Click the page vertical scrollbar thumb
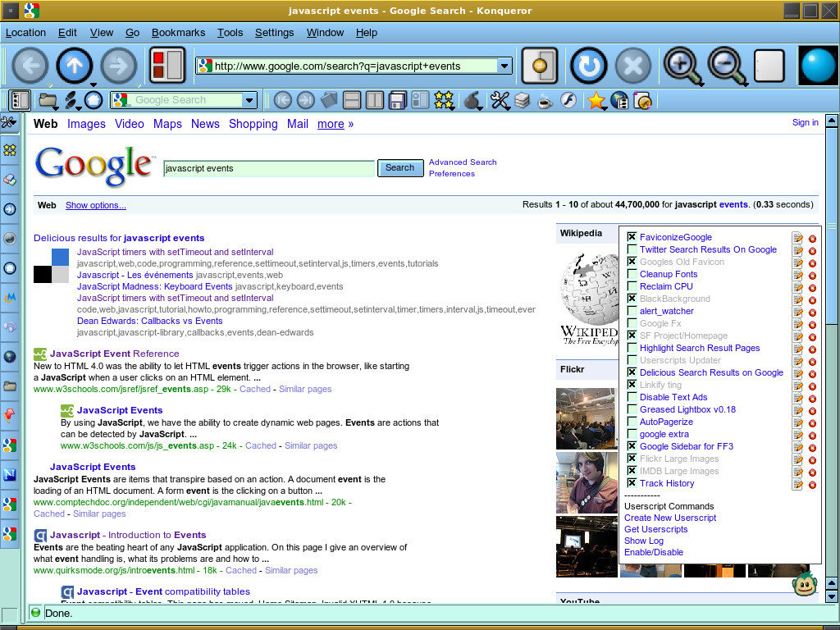840x630 pixels. tap(832, 228)
